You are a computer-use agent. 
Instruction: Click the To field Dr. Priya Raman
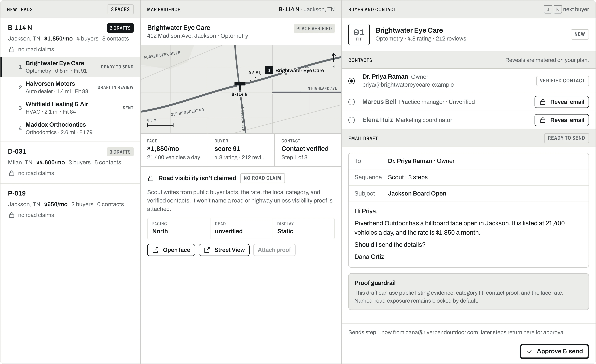pos(469,161)
